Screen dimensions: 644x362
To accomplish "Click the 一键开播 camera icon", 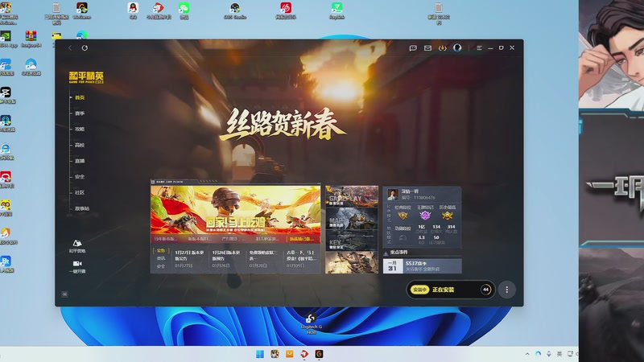I will coord(77,267).
